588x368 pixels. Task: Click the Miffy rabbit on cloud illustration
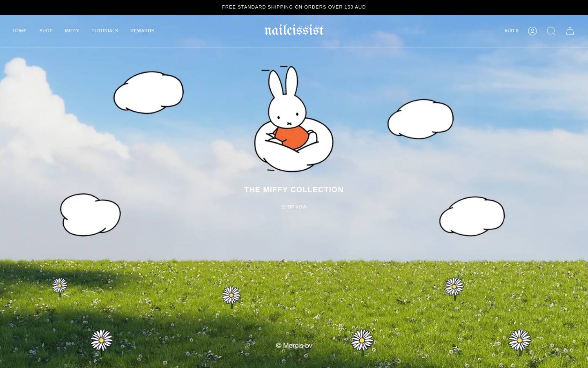294,119
